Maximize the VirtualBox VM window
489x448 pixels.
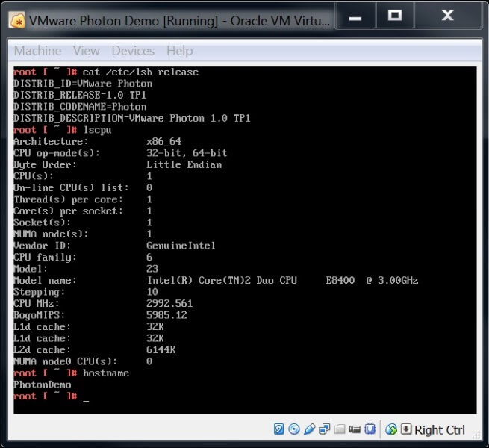395,15
